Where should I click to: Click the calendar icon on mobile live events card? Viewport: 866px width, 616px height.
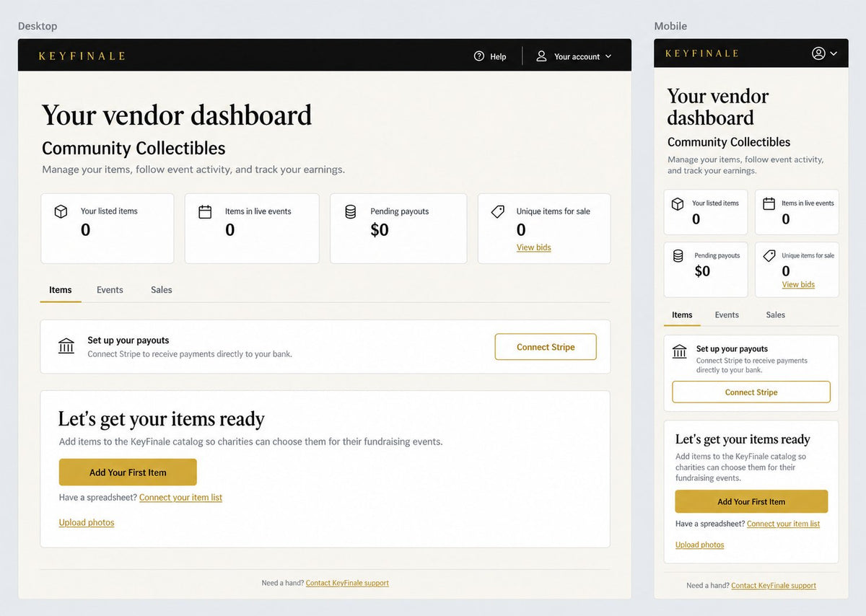point(769,203)
